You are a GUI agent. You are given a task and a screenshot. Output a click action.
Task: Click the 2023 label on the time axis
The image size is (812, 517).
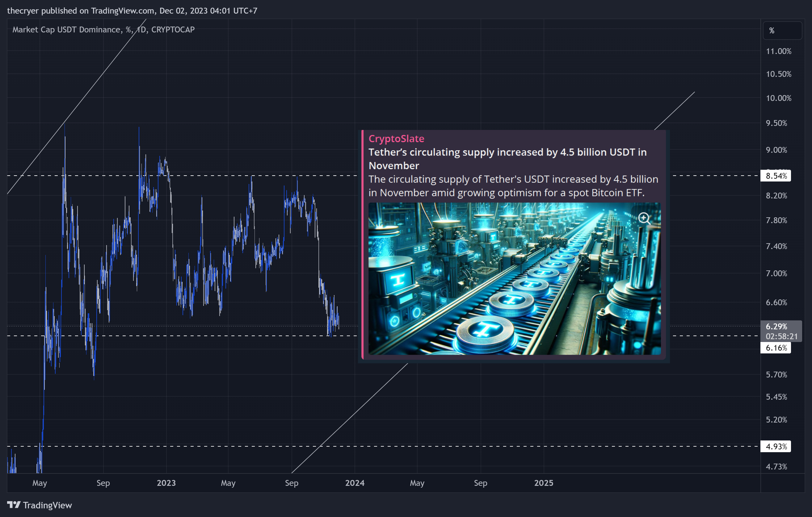pyautogui.click(x=166, y=483)
